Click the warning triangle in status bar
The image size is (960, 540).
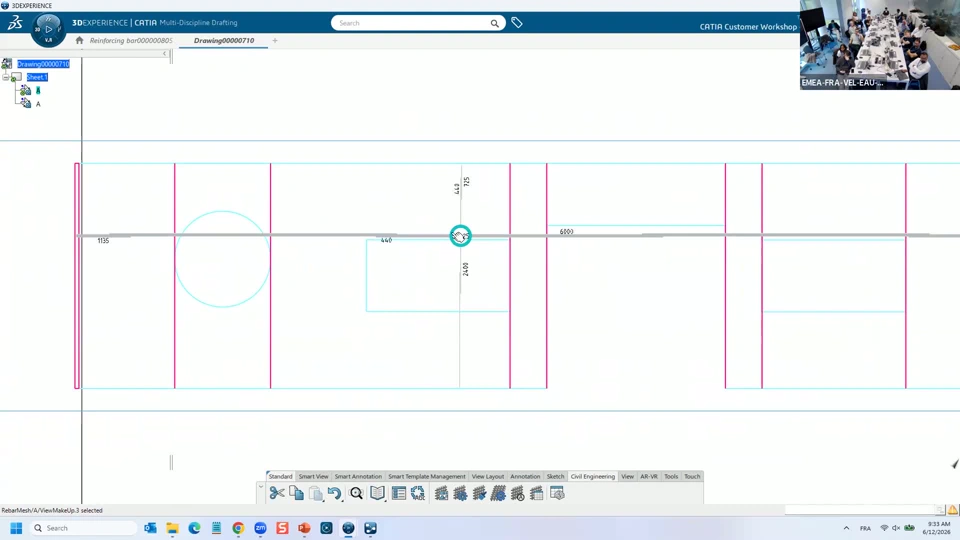tap(953, 509)
